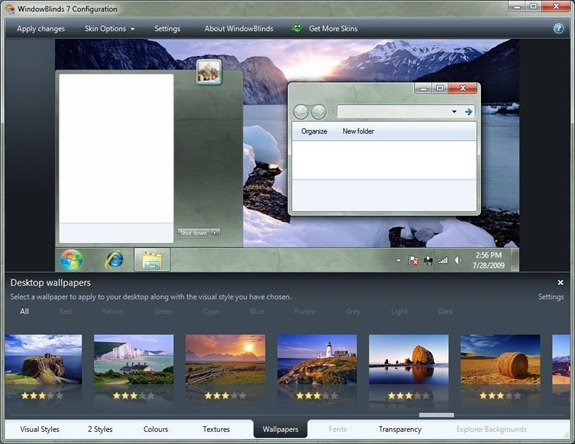Switch to the Transparency tab
The width and height of the screenshot is (575, 444).
tap(400, 429)
